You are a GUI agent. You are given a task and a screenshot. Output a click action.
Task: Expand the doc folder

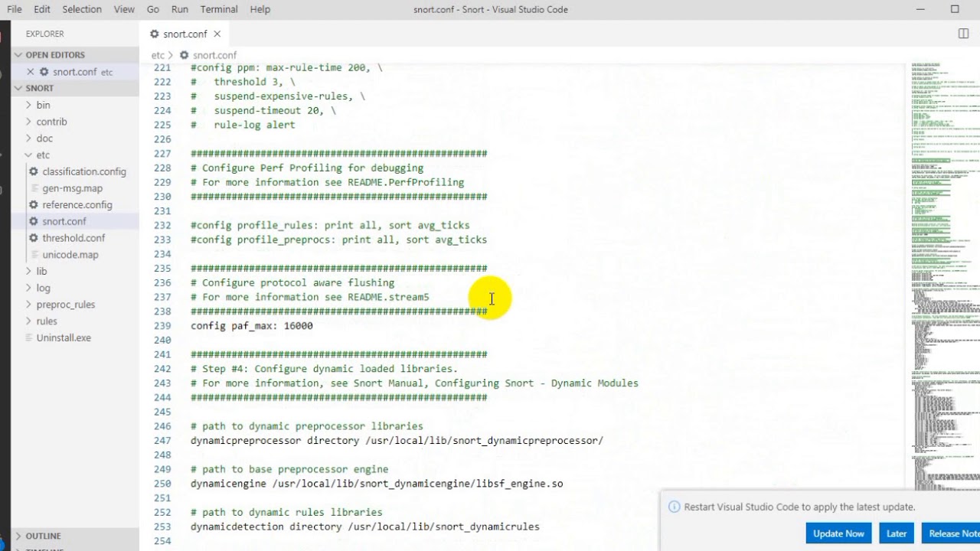click(44, 139)
